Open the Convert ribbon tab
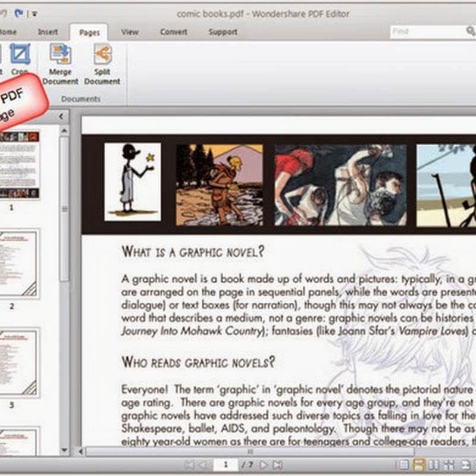Viewport: 476px width, 476px height. coord(174,32)
